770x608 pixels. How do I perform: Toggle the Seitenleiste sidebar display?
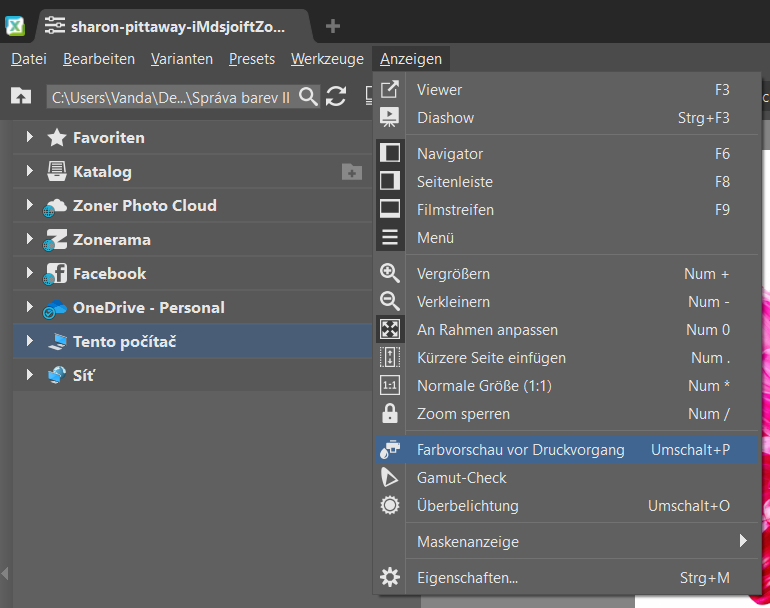coord(454,182)
